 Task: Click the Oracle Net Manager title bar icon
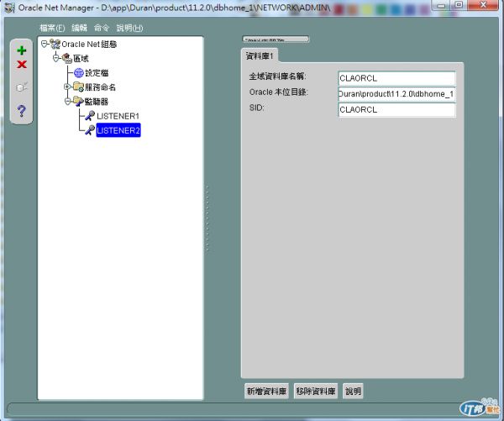click(9, 8)
